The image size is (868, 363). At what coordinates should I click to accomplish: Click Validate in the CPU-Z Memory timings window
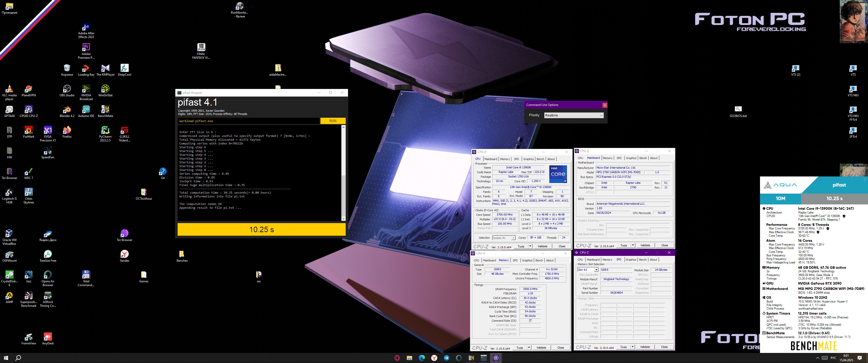[541, 348]
